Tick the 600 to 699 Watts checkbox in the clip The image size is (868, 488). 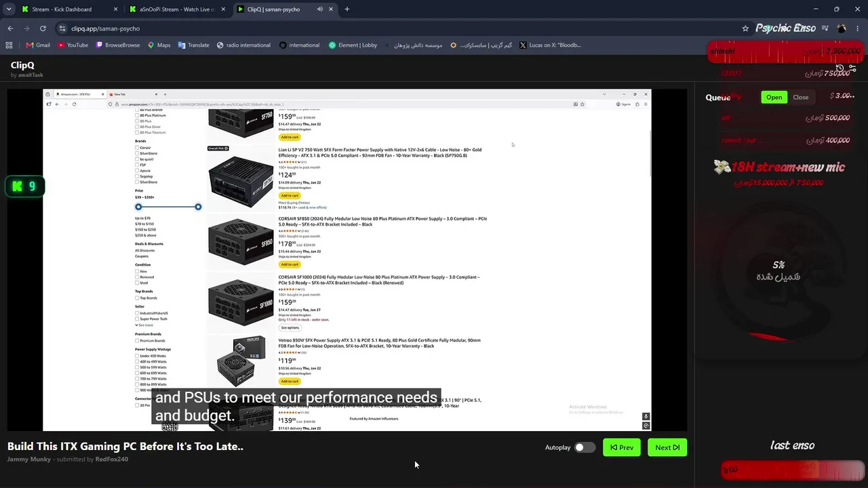click(137, 373)
